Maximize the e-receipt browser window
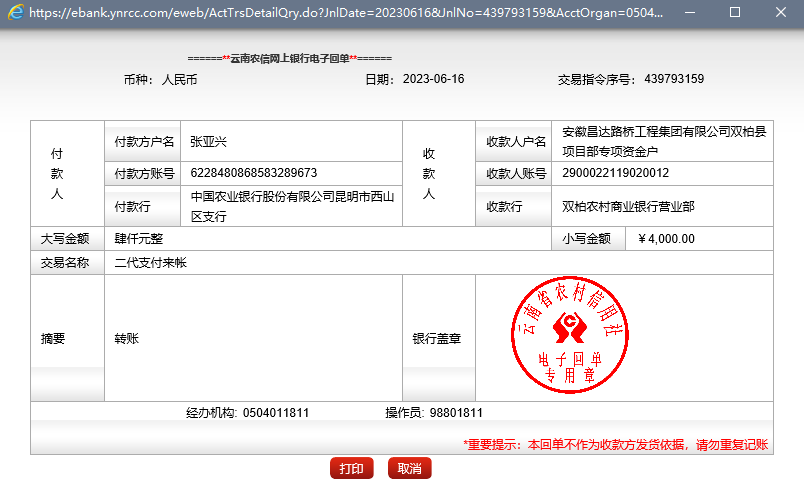This screenshot has width=804, height=480. (735, 13)
